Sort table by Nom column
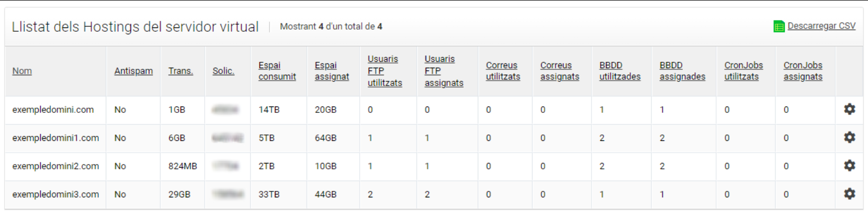 [x=22, y=71]
